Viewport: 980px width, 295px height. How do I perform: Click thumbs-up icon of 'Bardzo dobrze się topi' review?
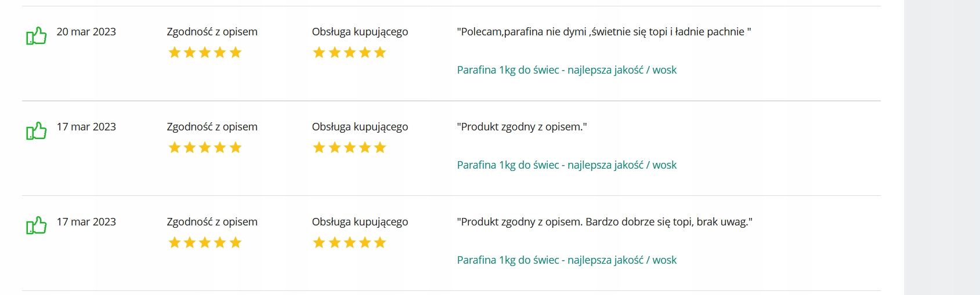pyautogui.click(x=36, y=225)
